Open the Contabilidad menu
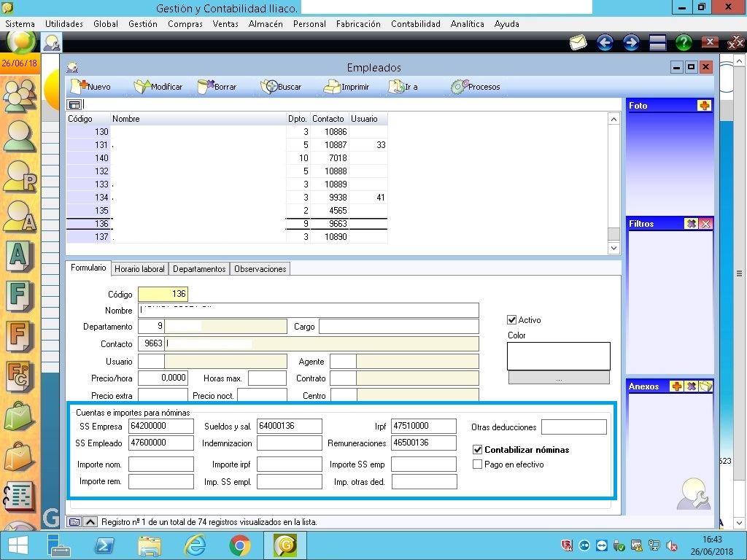 click(415, 24)
